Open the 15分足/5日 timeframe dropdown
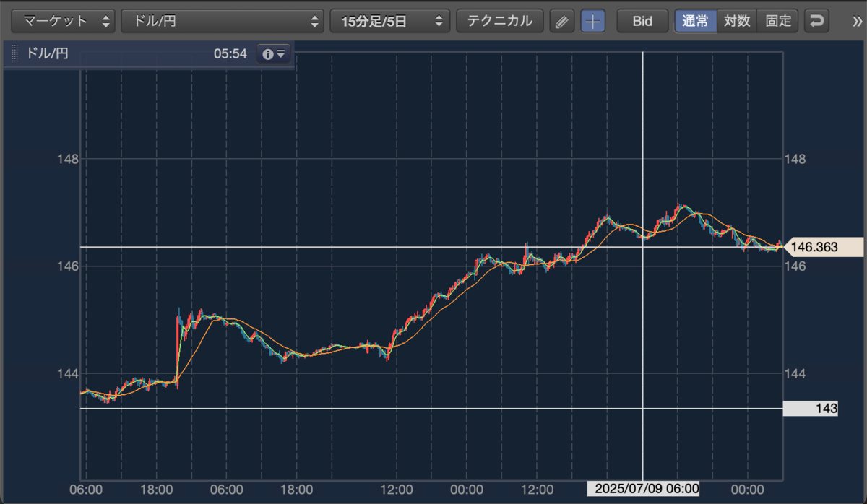This screenshot has height=504, width=867. point(390,21)
